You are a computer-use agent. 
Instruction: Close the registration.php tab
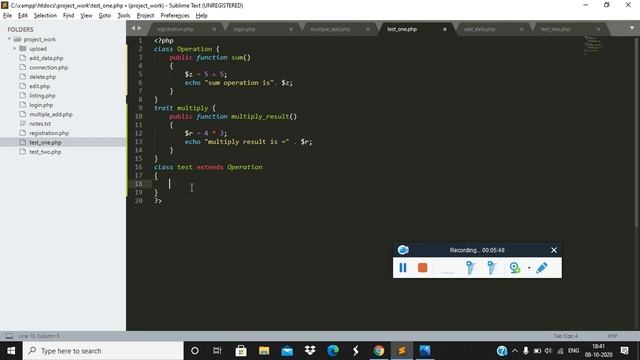tap(214, 29)
